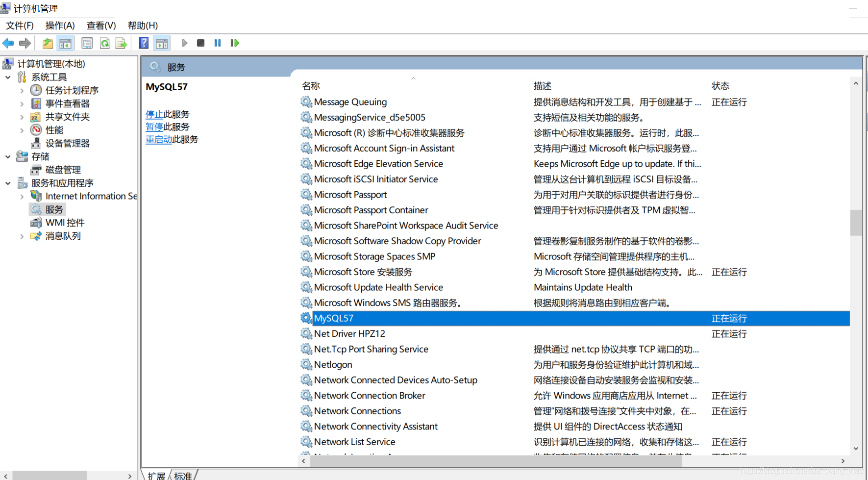Collapse the 存储 tree node
868x480 pixels.
click(x=8, y=156)
